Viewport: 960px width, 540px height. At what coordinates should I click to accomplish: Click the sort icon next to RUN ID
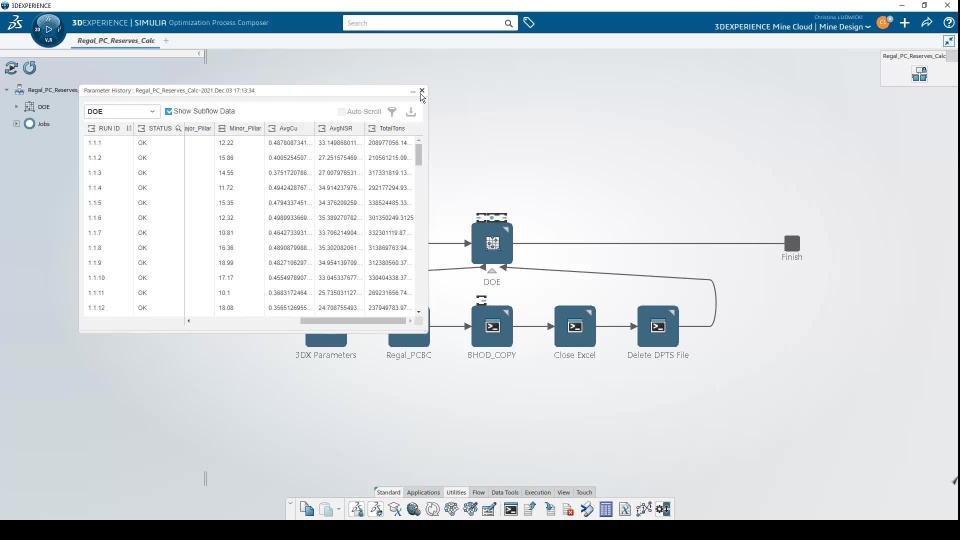click(x=129, y=129)
